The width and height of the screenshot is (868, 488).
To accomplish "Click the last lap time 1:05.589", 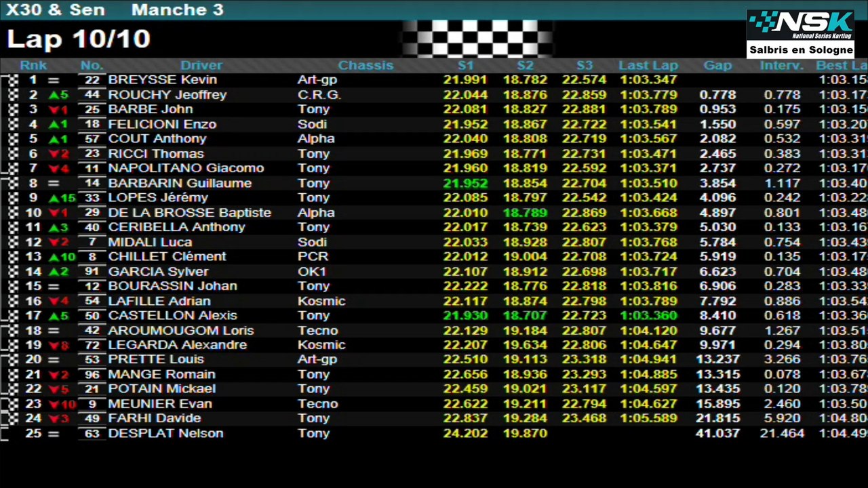I will click(x=648, y=419).
